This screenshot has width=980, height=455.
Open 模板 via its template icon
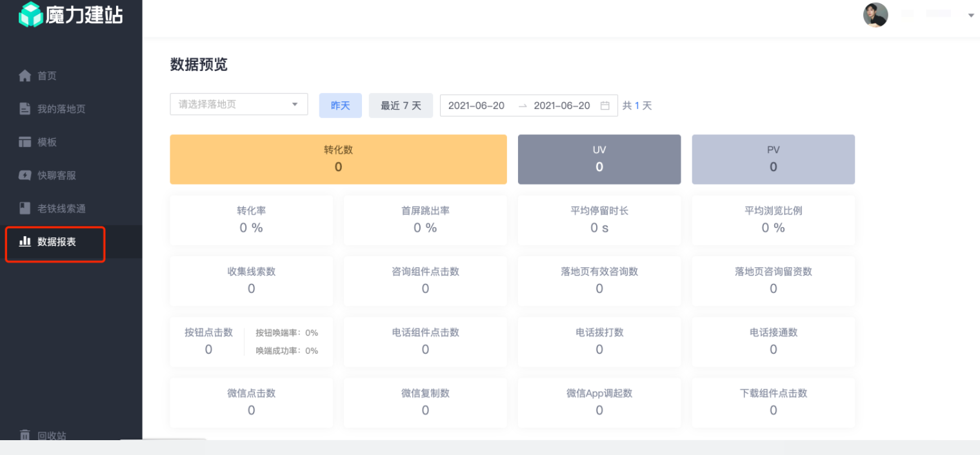(x=25, y=142)
